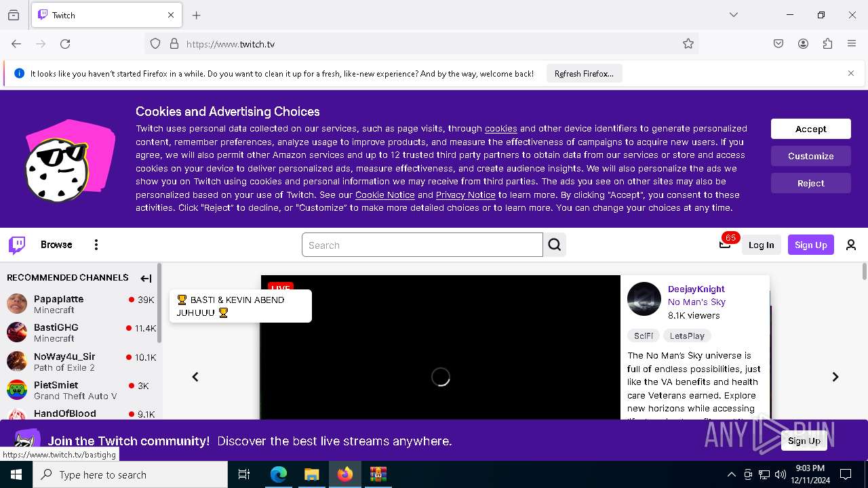Open BastiGHG channel avatar

coord(17,332)
